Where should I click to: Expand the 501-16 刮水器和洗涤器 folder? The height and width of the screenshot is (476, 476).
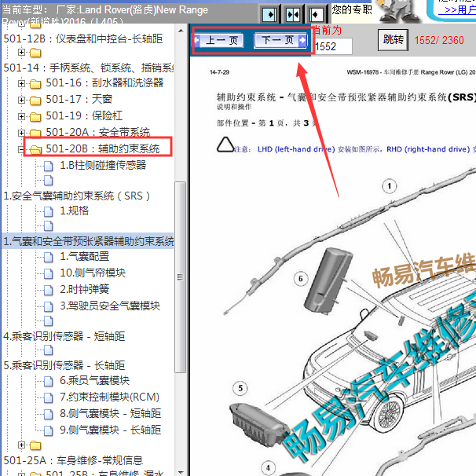[21, 83]
